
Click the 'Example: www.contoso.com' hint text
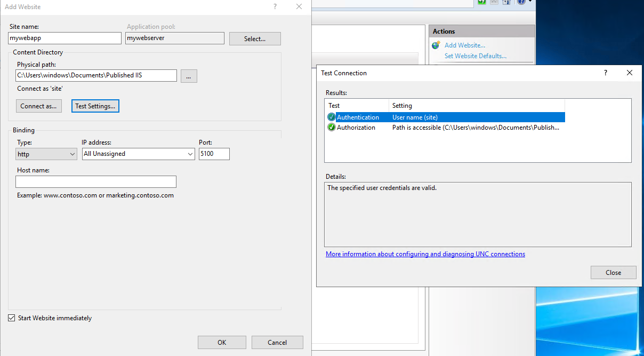pyautogui.click(x=95, y=195)
